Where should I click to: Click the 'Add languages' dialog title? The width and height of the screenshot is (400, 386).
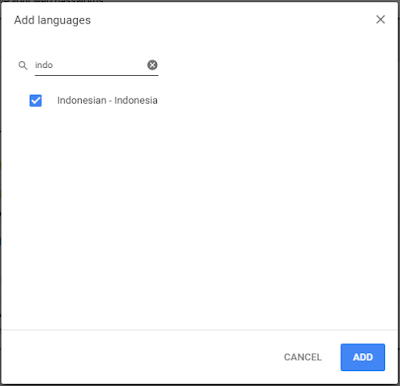pyautogui.click(x=52, y=20)
